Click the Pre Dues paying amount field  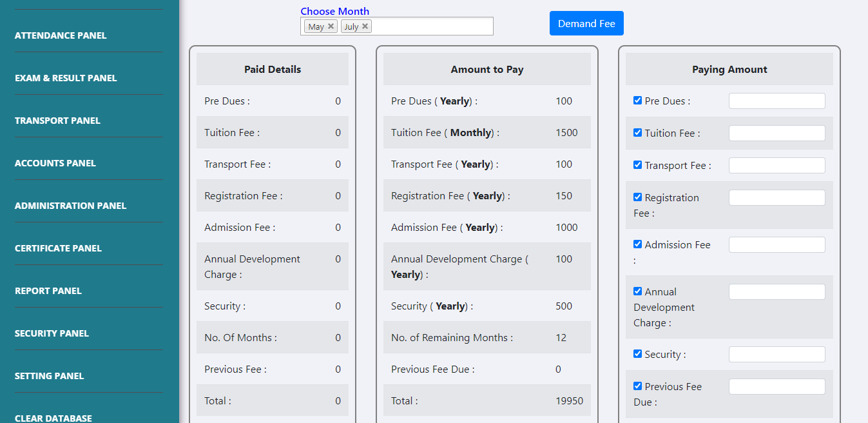click(x=776, y=101)
